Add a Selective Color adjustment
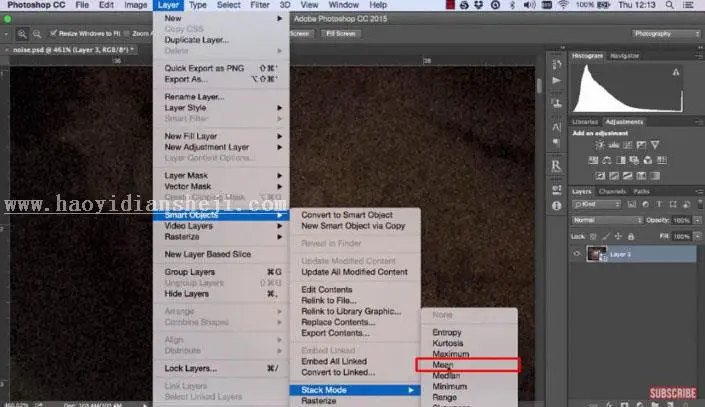705x407 pixels. (655, 176)
